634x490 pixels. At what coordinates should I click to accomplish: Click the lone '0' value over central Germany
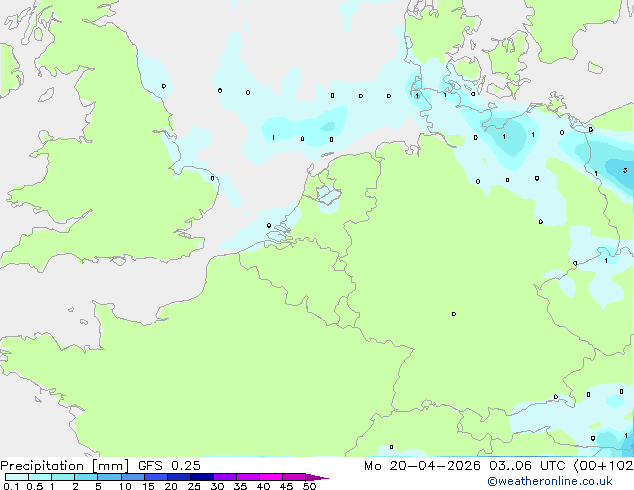454,314
